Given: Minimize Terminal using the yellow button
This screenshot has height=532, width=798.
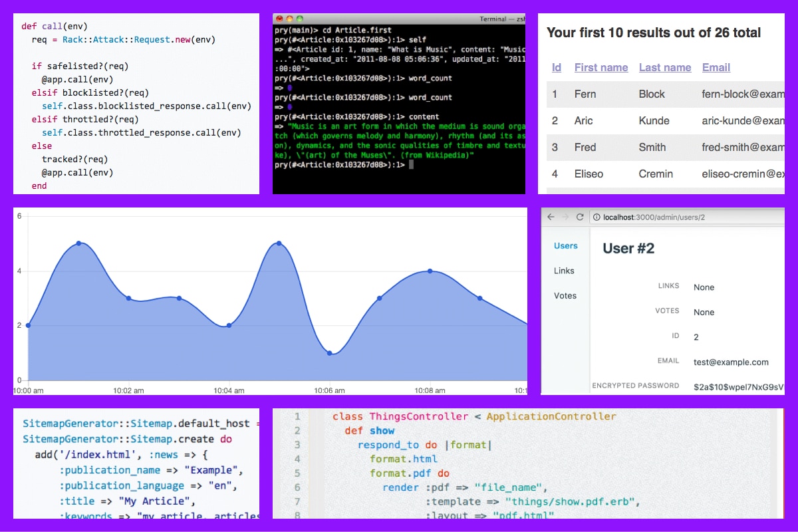Looking at the screenshot, I should coord(289,19).
